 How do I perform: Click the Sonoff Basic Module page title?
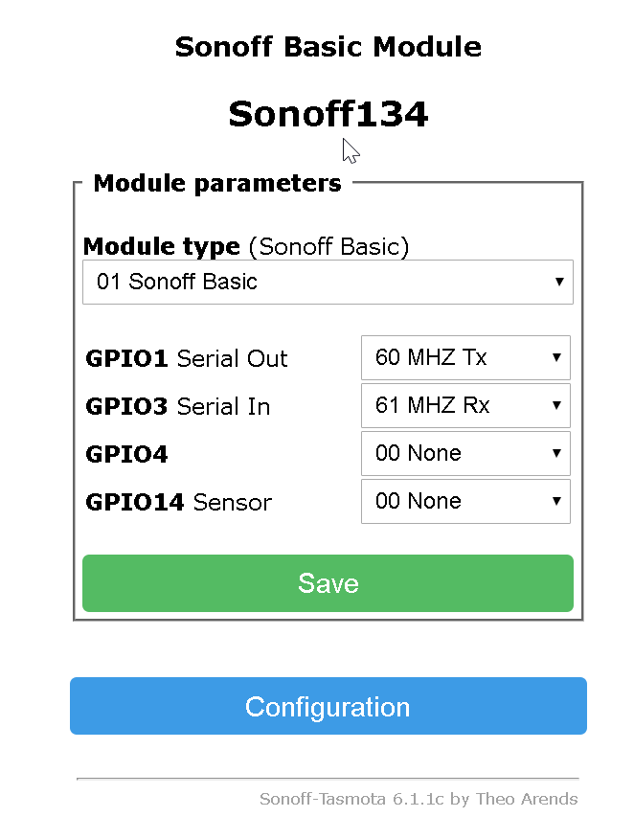328,46
